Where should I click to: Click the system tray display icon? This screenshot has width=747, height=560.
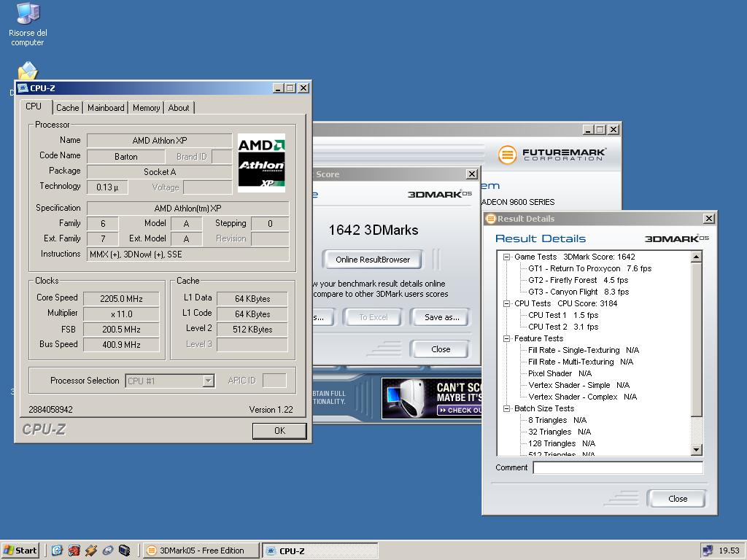click(707, 551)
